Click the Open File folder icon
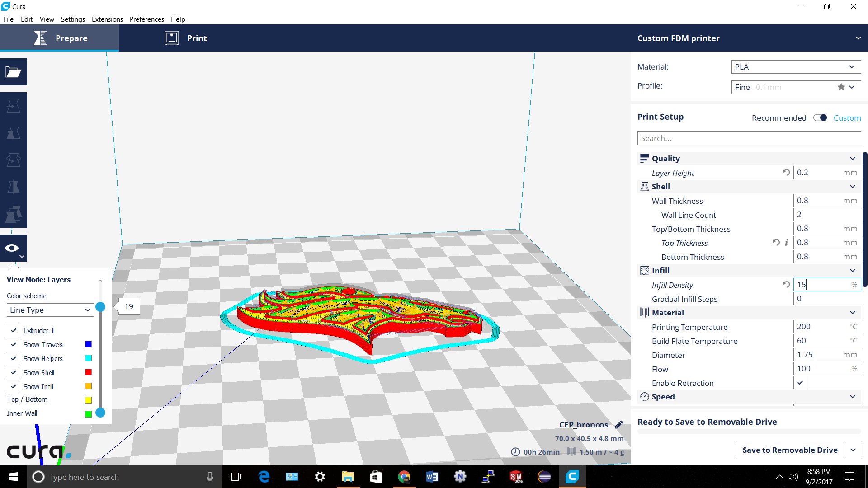 tap(14, 72)
